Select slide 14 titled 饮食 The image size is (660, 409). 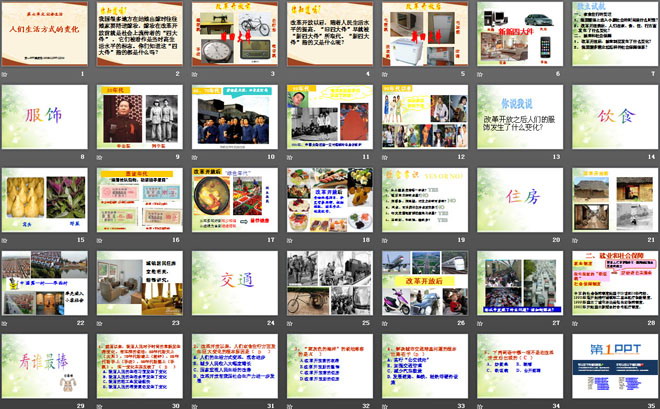pos(615,117)
